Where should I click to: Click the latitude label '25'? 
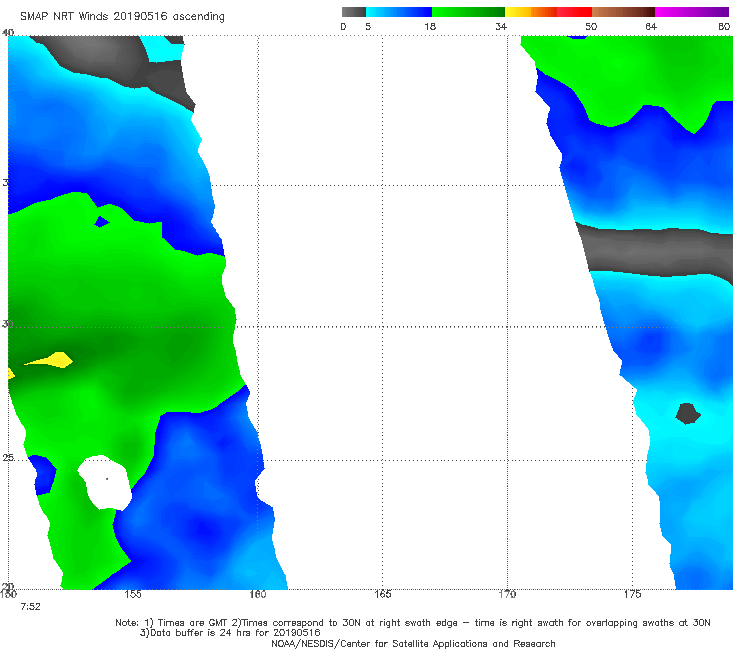pos(7,458)
